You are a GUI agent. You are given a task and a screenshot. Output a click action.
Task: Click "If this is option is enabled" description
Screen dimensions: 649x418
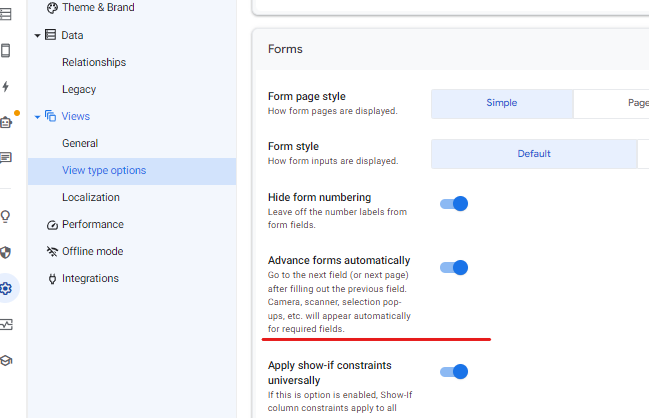340,401
